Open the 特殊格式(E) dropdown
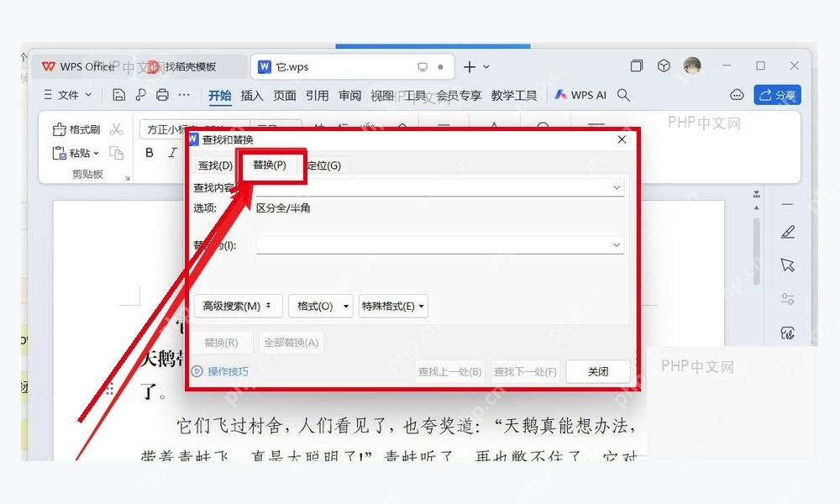The width and height of the screenshot is (840, 504). point(393,307)
